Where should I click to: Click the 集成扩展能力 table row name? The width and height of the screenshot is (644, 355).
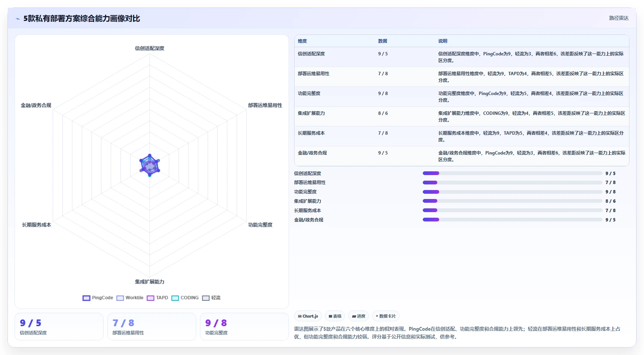pos(311,113)
